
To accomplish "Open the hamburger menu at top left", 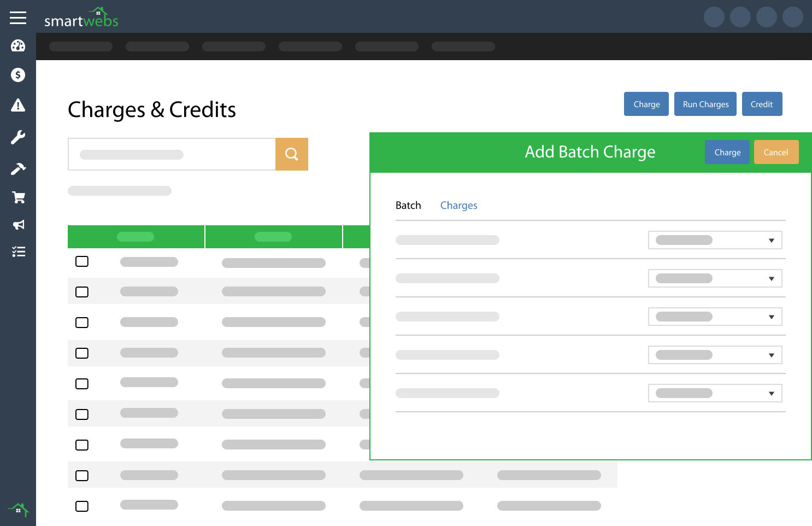I will point(18,17).
